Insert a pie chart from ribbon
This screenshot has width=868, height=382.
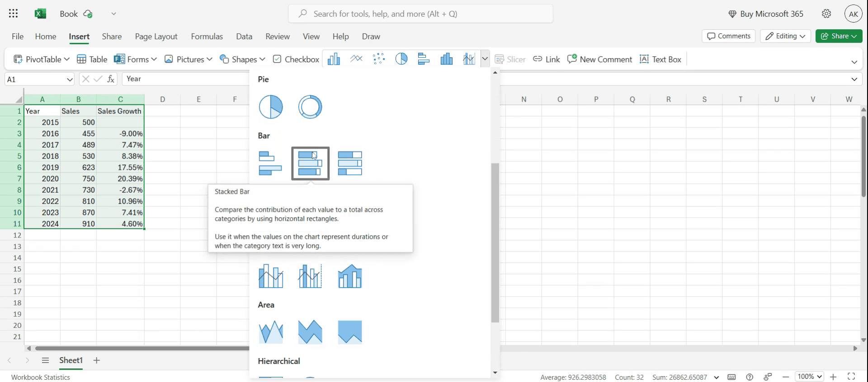[401, 59]
